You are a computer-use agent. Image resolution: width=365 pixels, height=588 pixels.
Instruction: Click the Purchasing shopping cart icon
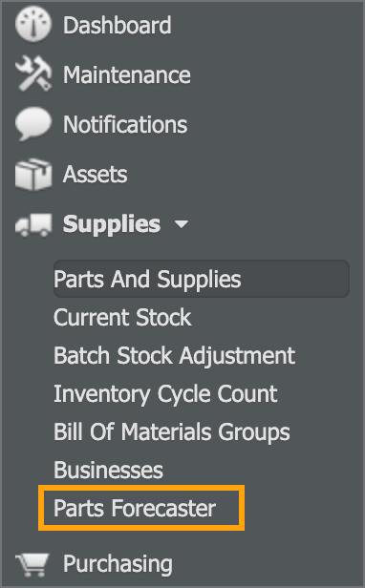click(x=32, y=565)
